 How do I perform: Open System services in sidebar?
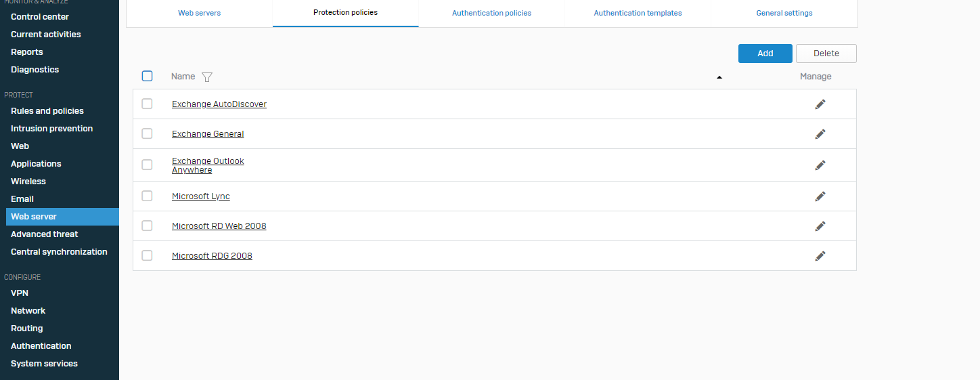click(x=44, y=363)
